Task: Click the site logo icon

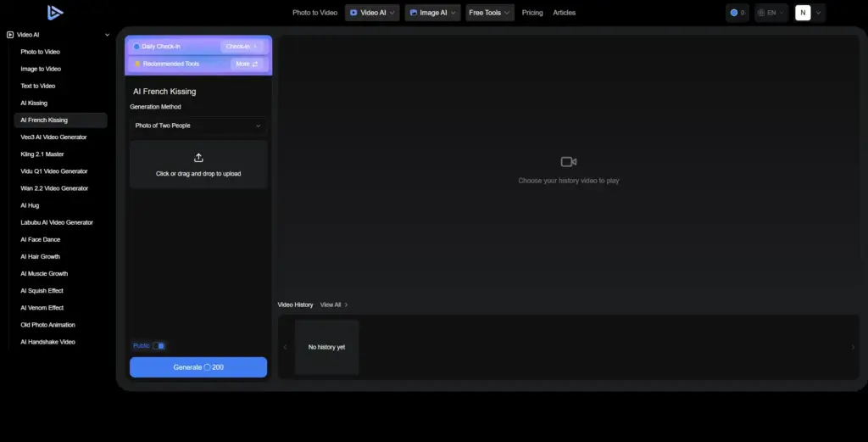Action: (55, 12)
